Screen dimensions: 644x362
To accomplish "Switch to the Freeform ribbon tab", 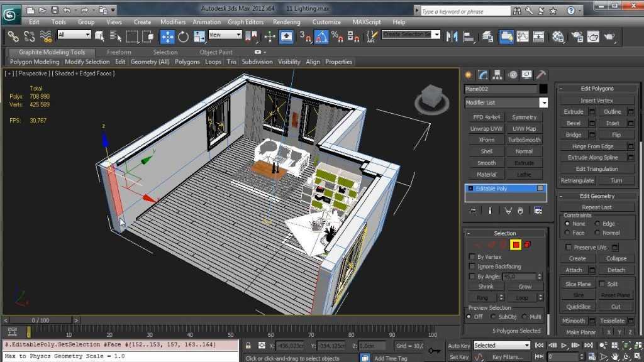I will (119, 52).
